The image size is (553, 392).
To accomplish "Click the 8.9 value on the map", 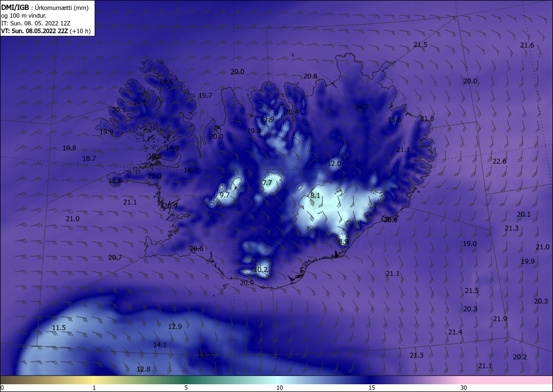I will click(x=343, y=242).
